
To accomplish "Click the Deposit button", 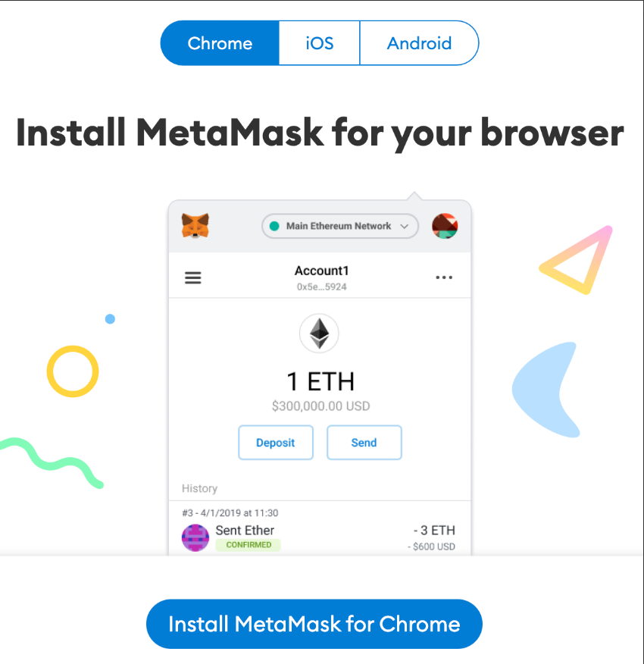I will pyautogui.click(x=276, y=443).
